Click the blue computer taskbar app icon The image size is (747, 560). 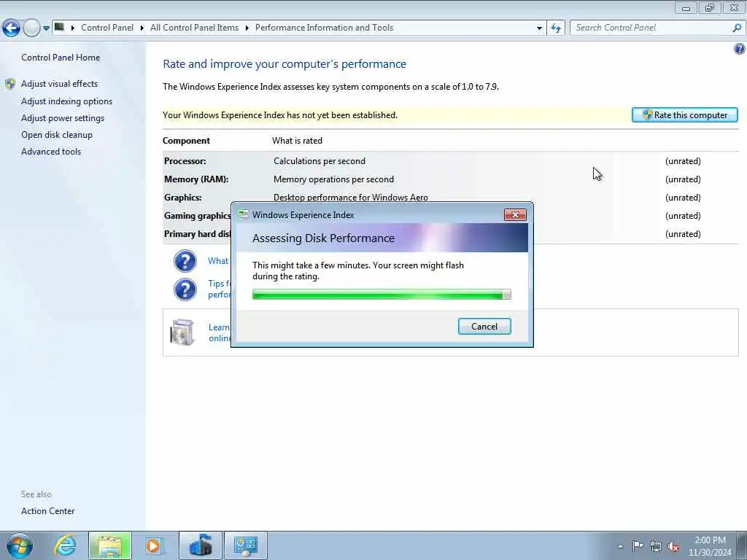[x=201, y=545]
